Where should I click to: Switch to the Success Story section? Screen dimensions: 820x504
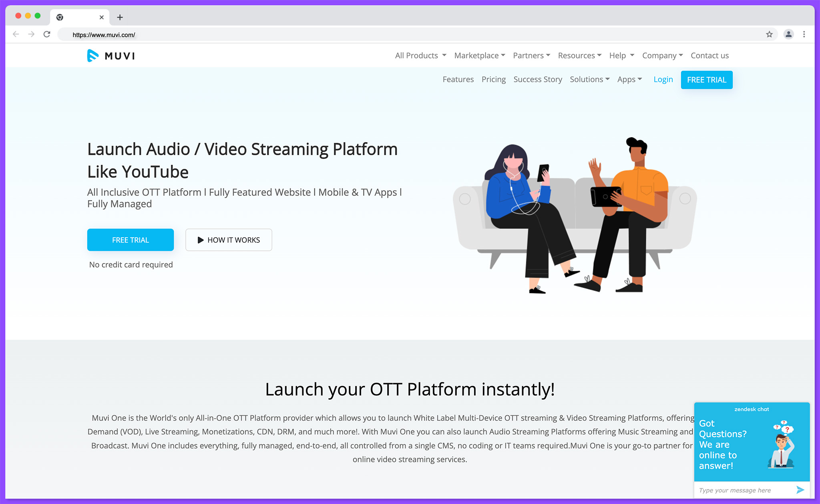click(538, 79)
